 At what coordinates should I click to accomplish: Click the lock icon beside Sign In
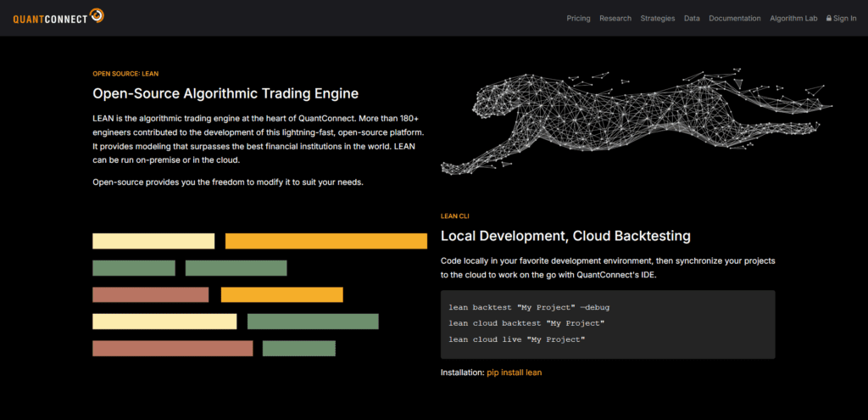tap(829, 19)
